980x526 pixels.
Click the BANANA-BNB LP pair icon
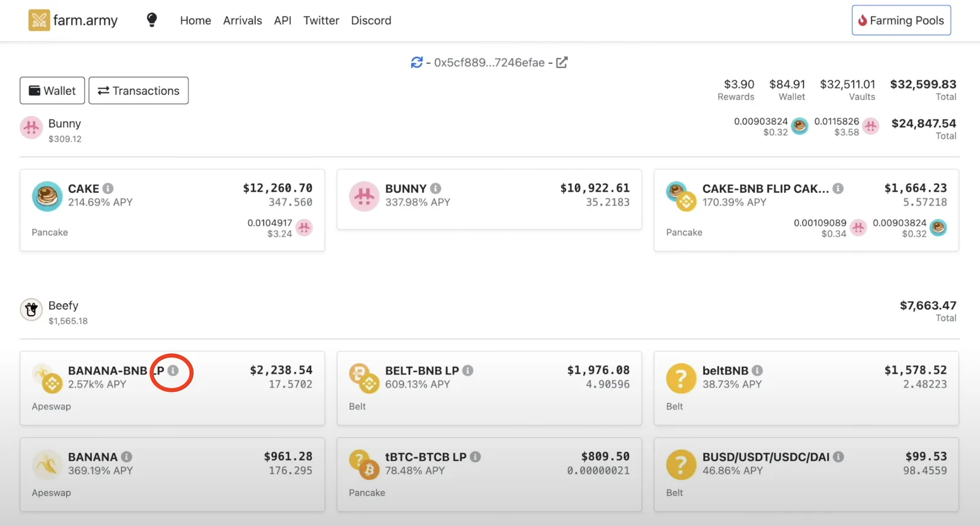[x=47, y=378]
